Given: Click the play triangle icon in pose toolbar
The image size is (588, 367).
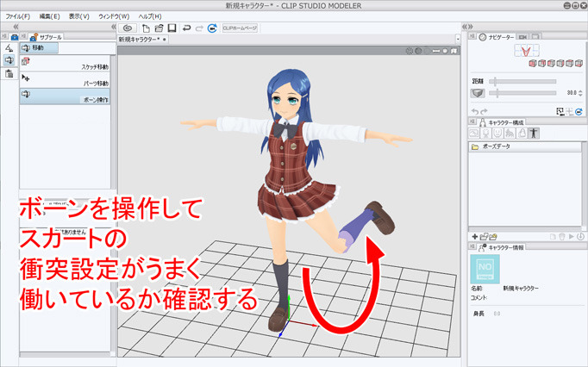Looking at the screenshot, I should (572, 237).
